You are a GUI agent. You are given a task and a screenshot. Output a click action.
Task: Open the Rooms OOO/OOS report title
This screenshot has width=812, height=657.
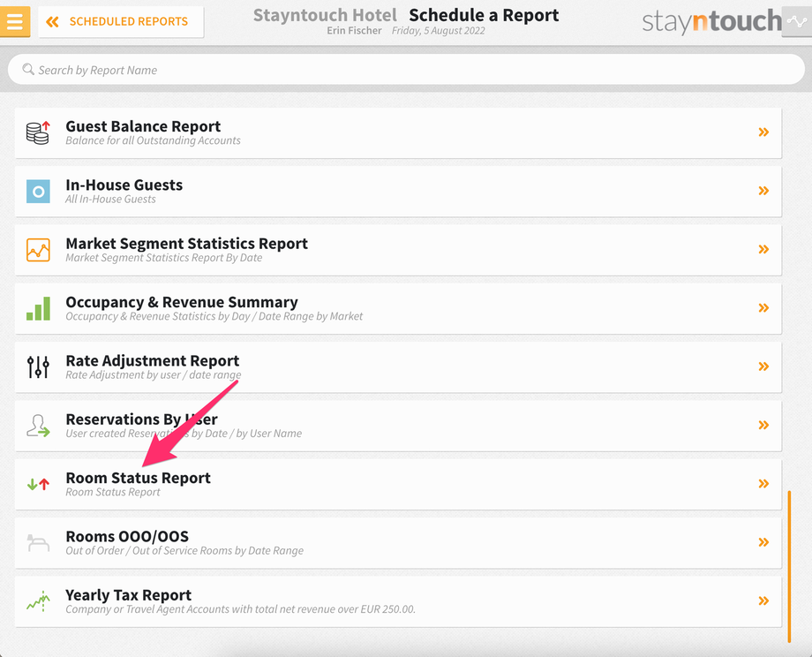click(x=127, y=536)
